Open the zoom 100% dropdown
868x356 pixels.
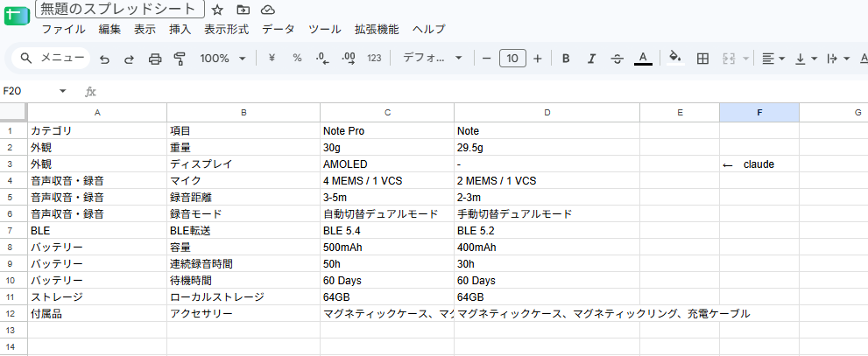pos(222,58)
